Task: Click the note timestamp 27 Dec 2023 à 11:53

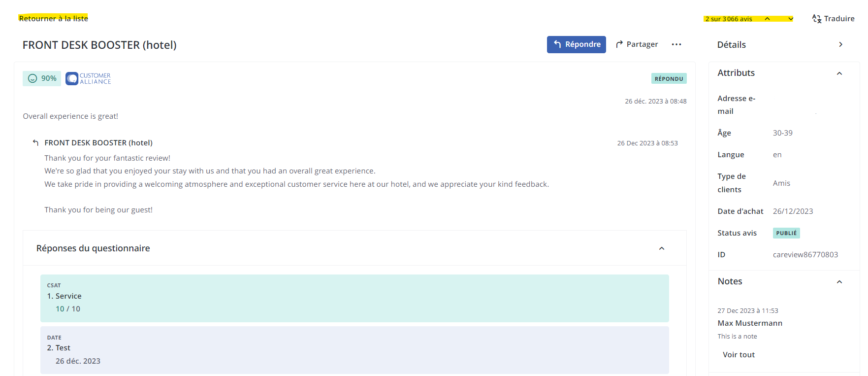Action: click(x=748, y=310)
